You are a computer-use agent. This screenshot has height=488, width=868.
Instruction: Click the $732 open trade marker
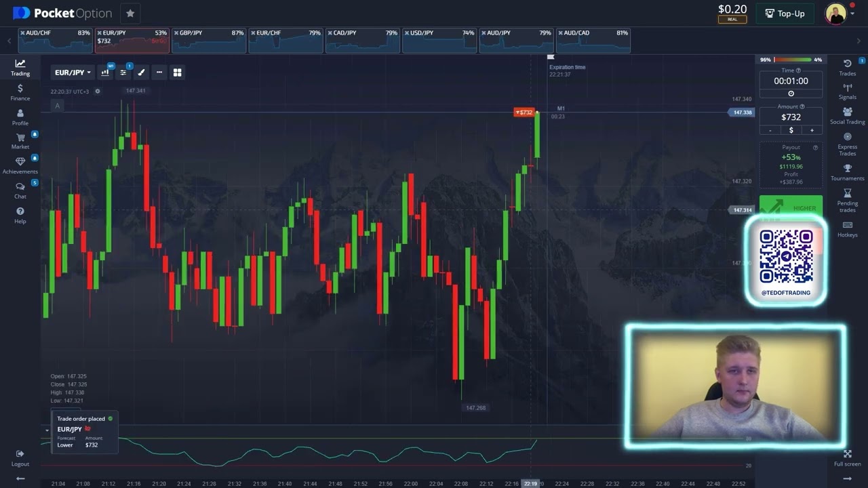pos(524,113)
